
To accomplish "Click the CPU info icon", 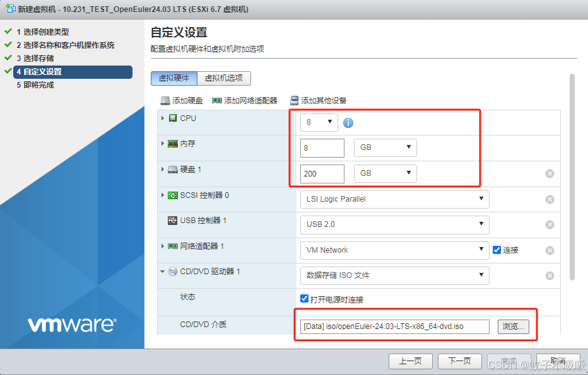I will click(x=348, y=122).
